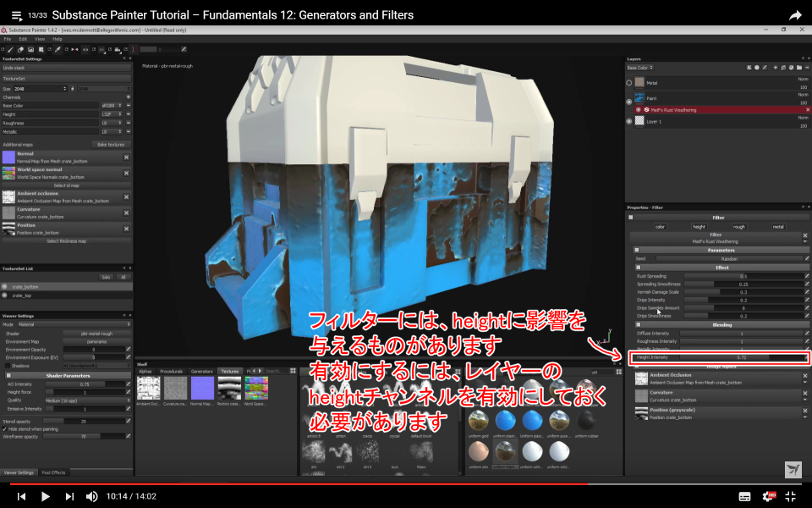Remove the Normal additional map
Image resolution: width=812 pixels, height=508 pixels.
[126, 157]
